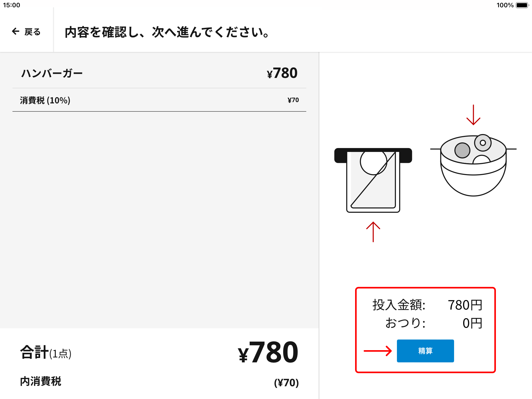Tap the battery icon in status bar
532x399 pixels.
click(522, 5)
